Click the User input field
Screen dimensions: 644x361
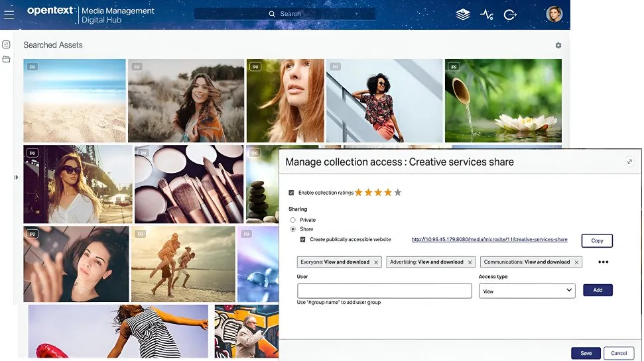384,291
